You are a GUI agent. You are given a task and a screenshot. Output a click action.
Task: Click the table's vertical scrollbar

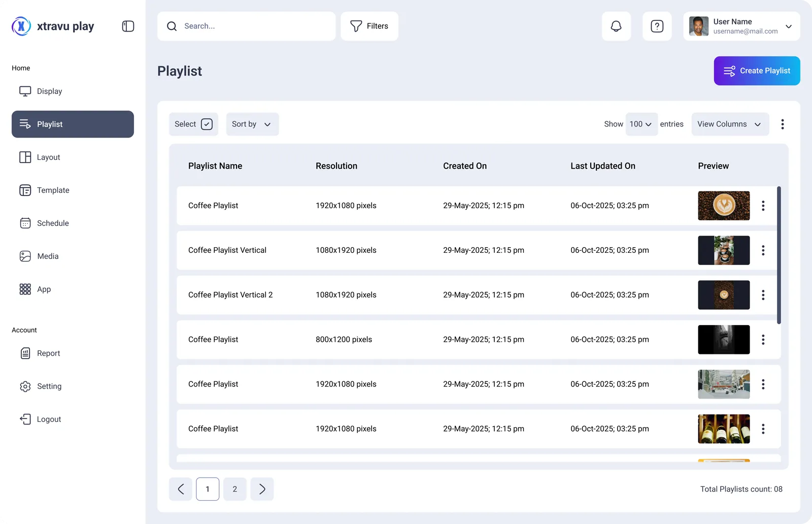point(779,255)
